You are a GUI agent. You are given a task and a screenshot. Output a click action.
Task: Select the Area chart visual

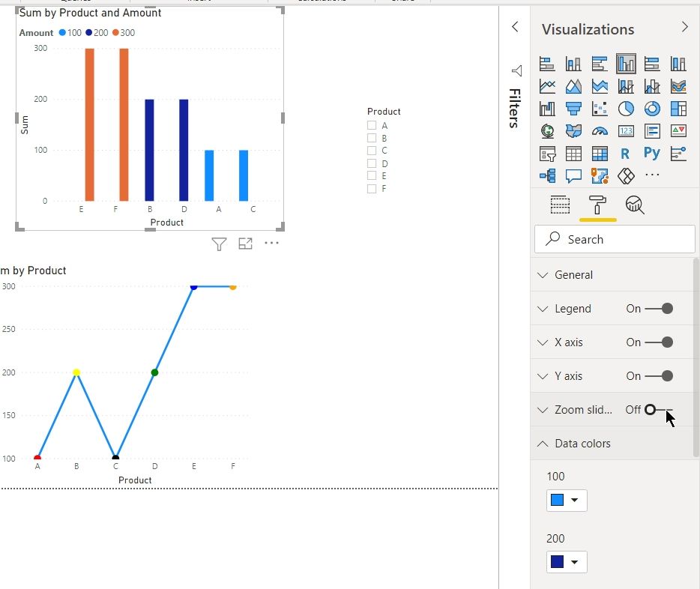(573, 86)
